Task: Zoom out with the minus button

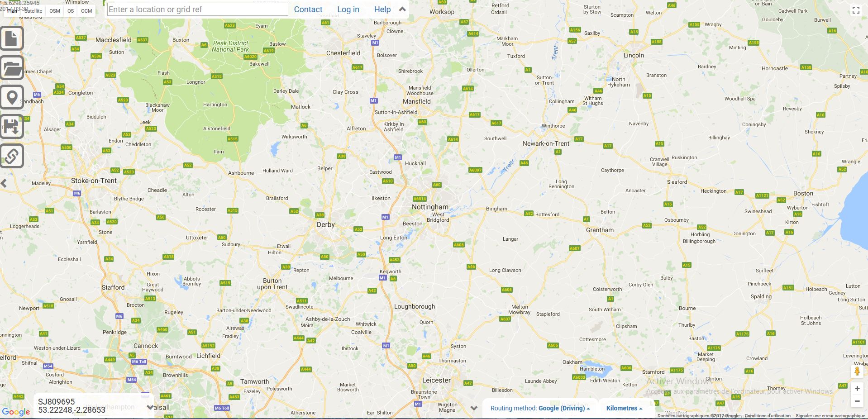Action: click(857, 401)
